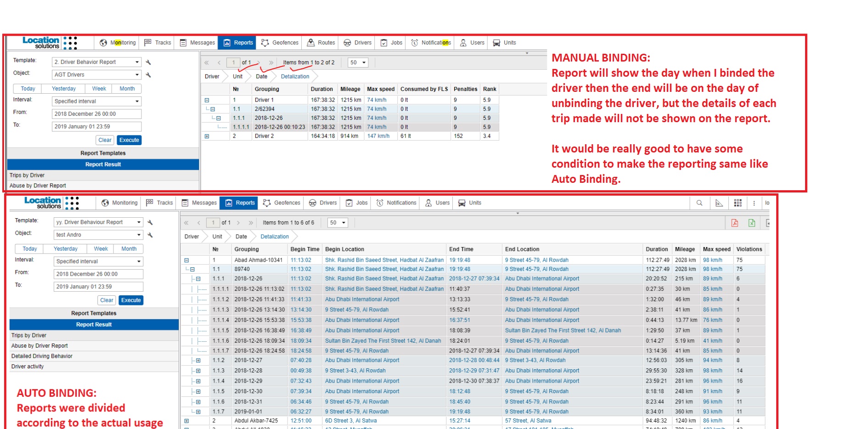Viewport: 868px width, 429px height.
Task: Click wrench icon beside test Andro object
Action: click(x=150, y=235)
